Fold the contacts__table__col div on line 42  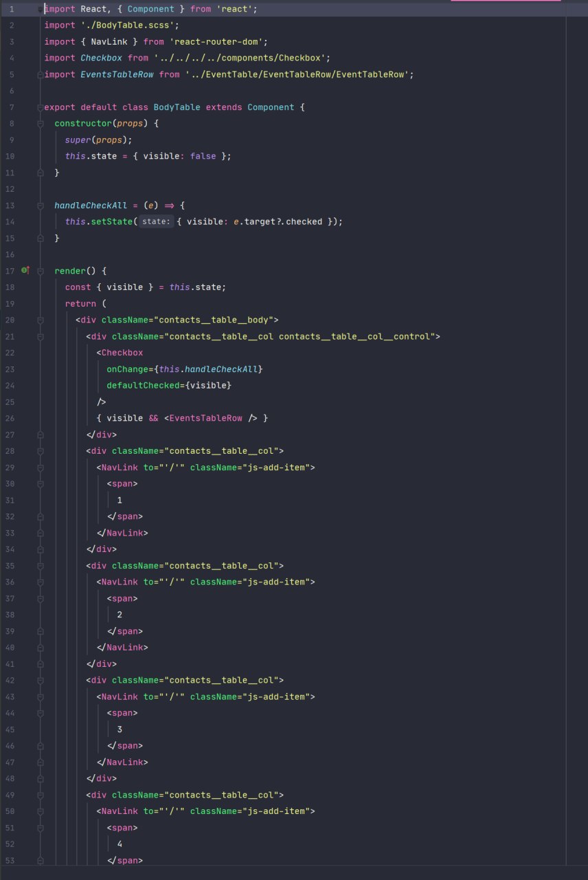[41, 680]
